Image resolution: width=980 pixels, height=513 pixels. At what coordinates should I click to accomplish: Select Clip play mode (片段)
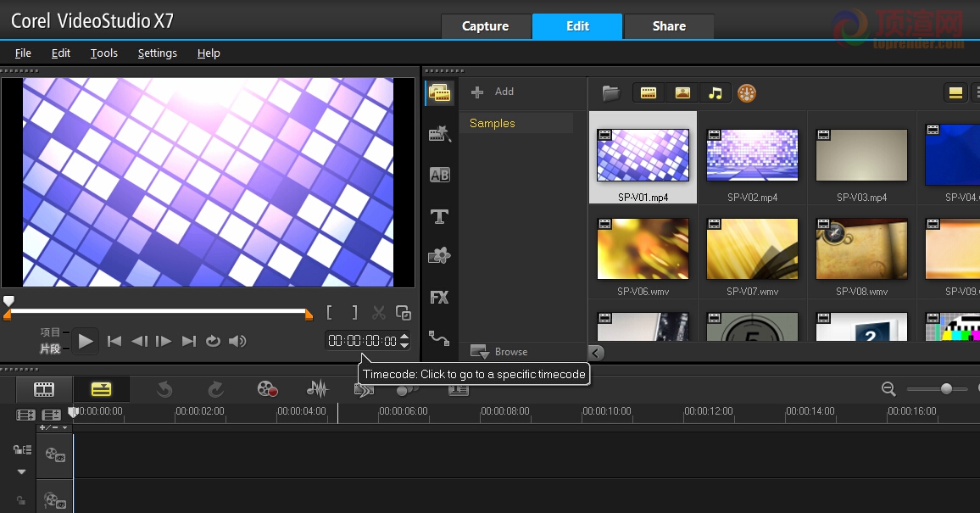point(50,349)
